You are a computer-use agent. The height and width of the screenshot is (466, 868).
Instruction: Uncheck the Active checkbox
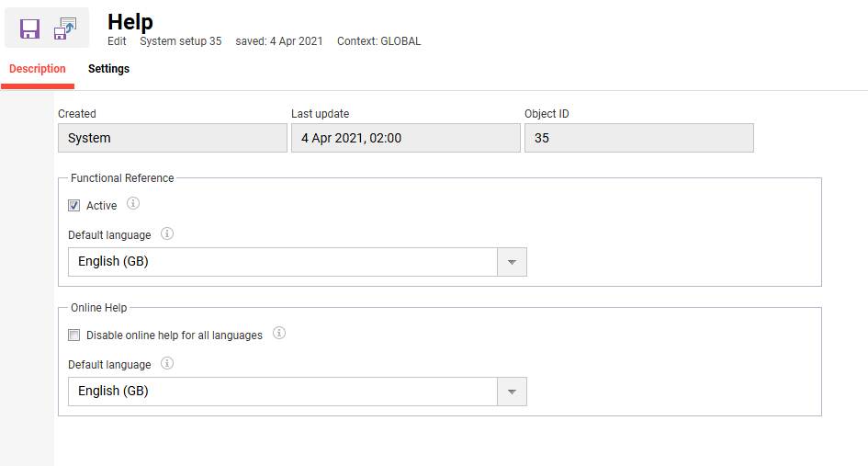coord(73,206)
